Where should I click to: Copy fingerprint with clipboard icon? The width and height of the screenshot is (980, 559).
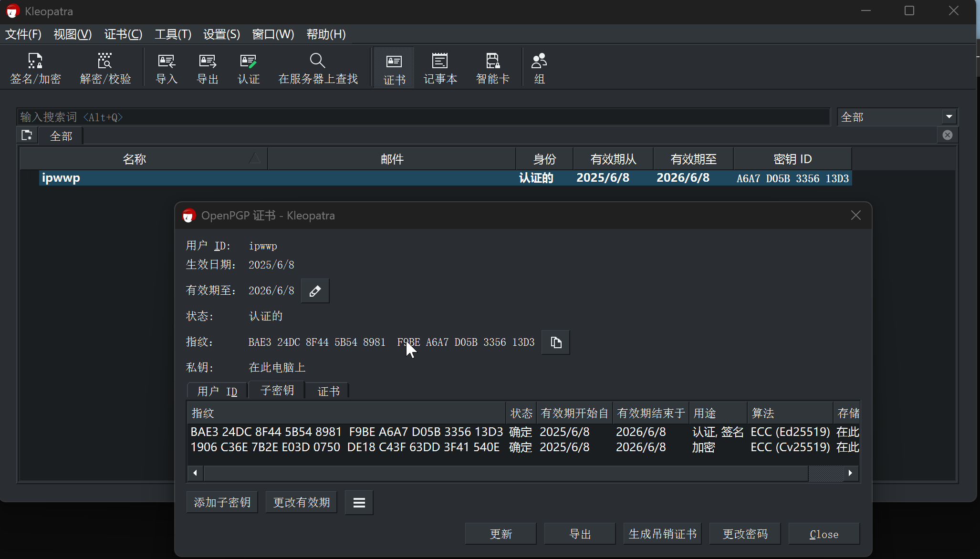pyautogui.click(x=556, y=342)
